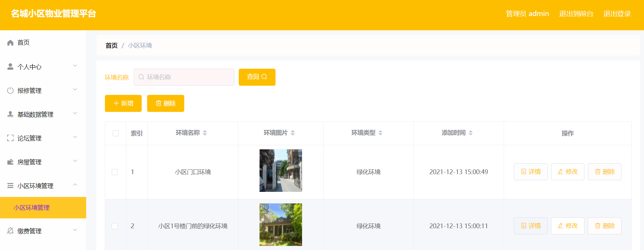Image resolution: width=644 pixels, height=250 pixels.
Task: Expand the 缴费管理 menu chevron
Action: [75, 230]
